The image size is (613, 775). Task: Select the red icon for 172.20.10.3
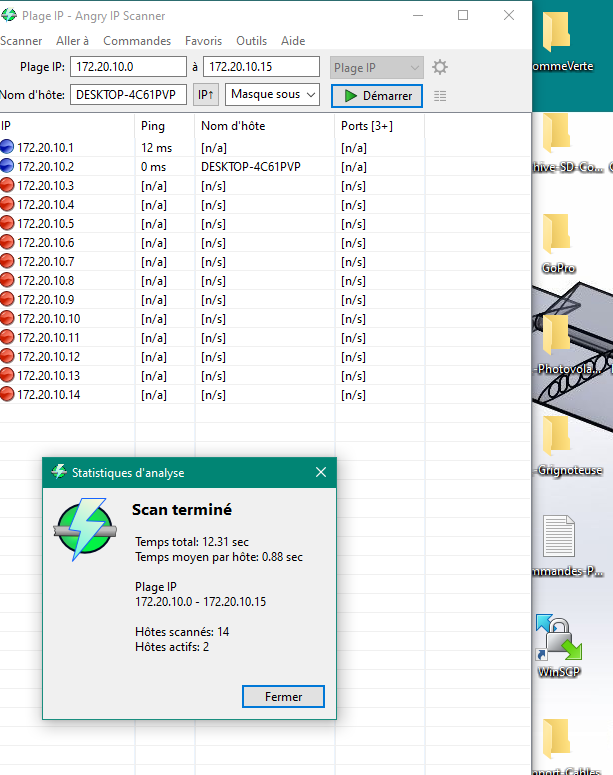click(7, 185)
